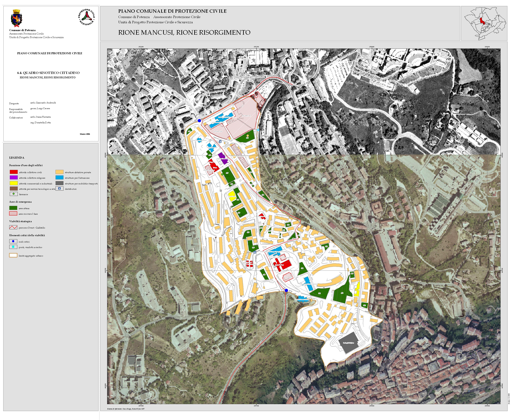Click the percorso Ovest-Gallitello zigzag legend icon
Screen dimensions: 517x420
point(13,227)
